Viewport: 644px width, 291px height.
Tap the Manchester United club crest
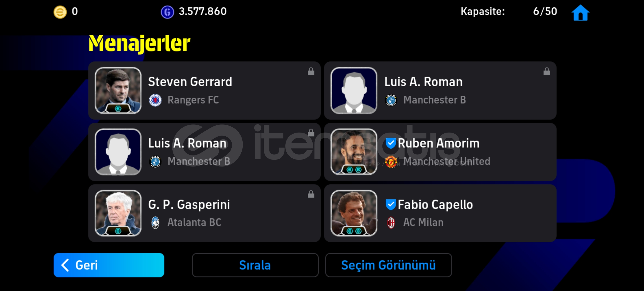pyautogui.click(x=391, y=161)
